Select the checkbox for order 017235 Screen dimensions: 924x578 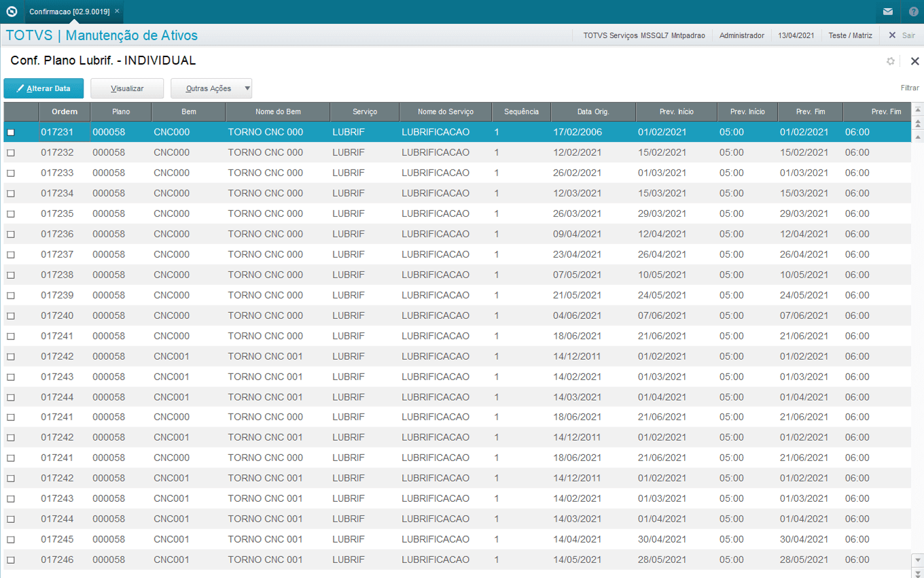11,214
